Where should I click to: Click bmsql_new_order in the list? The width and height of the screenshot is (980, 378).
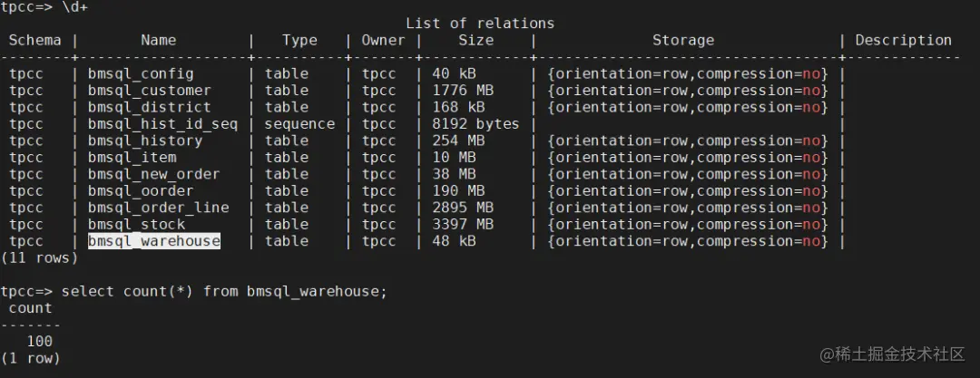153,174
